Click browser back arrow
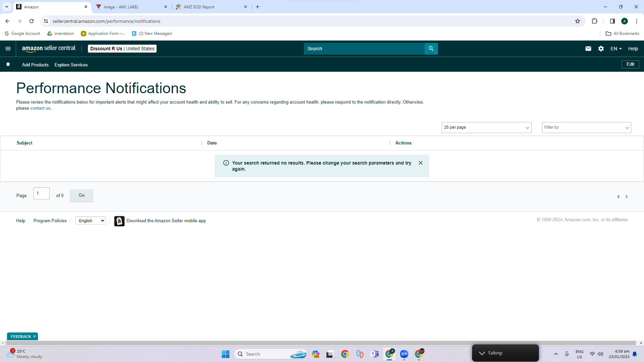This screenshot has height=362, width=644. pos(7,21)
